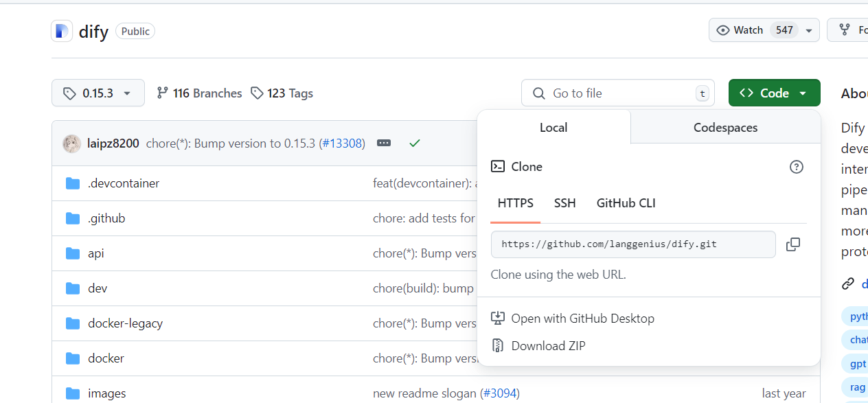Click the dify repository logo icon
Screen dimensions: 868x403
(x=62, y=31)
